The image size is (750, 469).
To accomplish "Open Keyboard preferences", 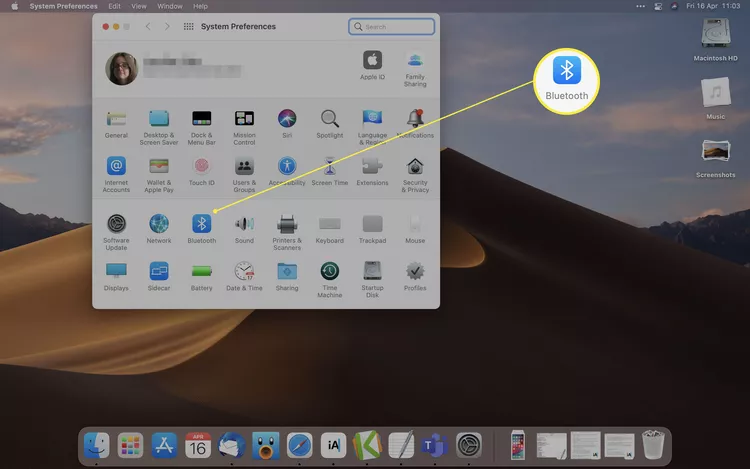I will tap(330, 229).
